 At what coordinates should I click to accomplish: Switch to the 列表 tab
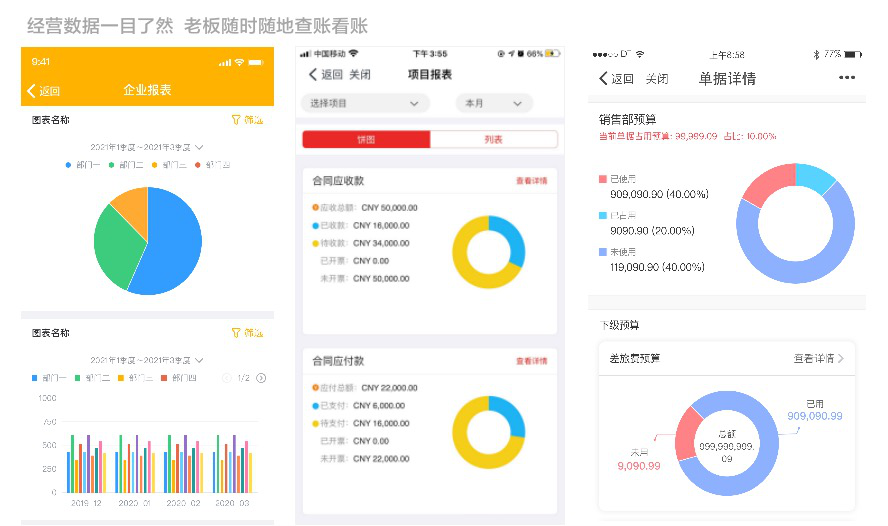493,140
